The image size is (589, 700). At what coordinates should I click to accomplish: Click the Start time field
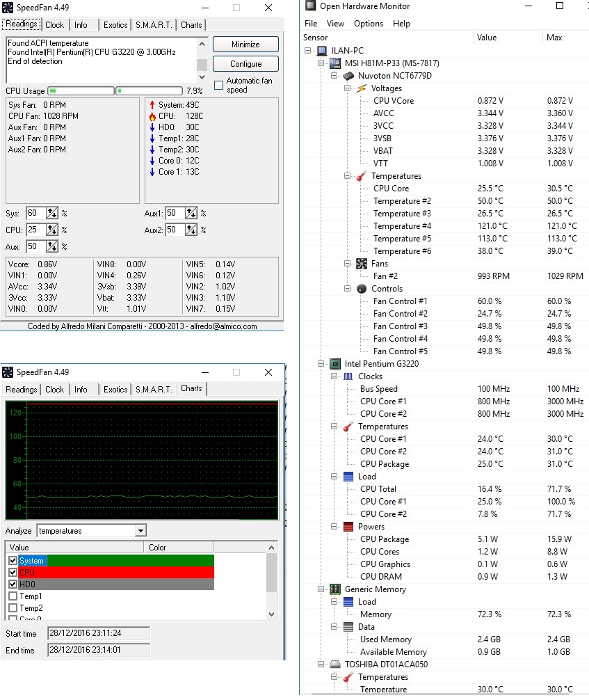coord(98,633)
